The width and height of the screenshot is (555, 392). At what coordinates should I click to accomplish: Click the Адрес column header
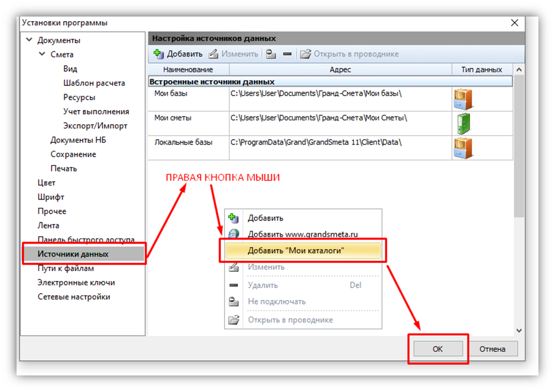[x=340, y=69]
